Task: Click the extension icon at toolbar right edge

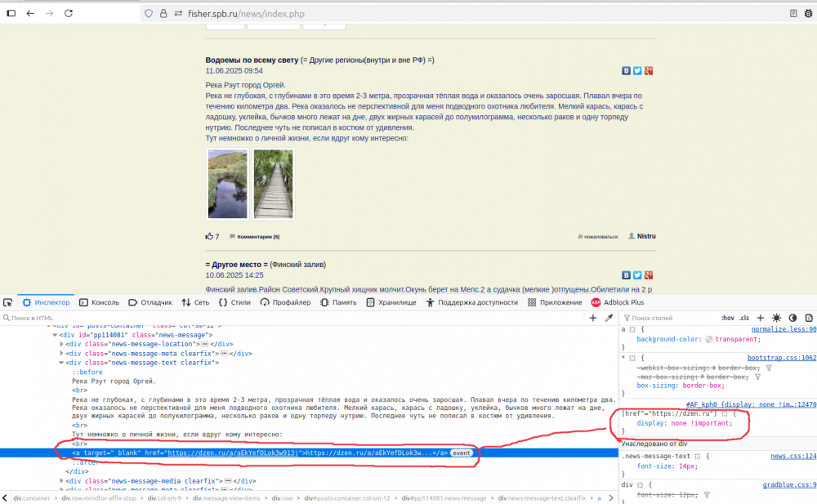Action: [x=808, y=14]
